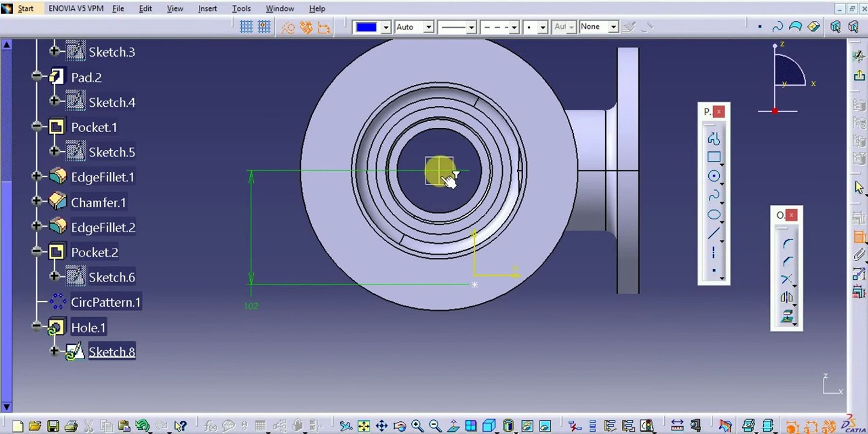Click the Exit workbench icon

[859, 75]
